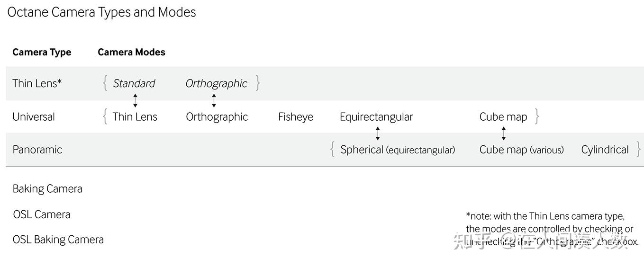644x267 pixels.
Task: Click the double arrow between the two Cube map entries
Action: pyautogui.click(x=503, y=133)
